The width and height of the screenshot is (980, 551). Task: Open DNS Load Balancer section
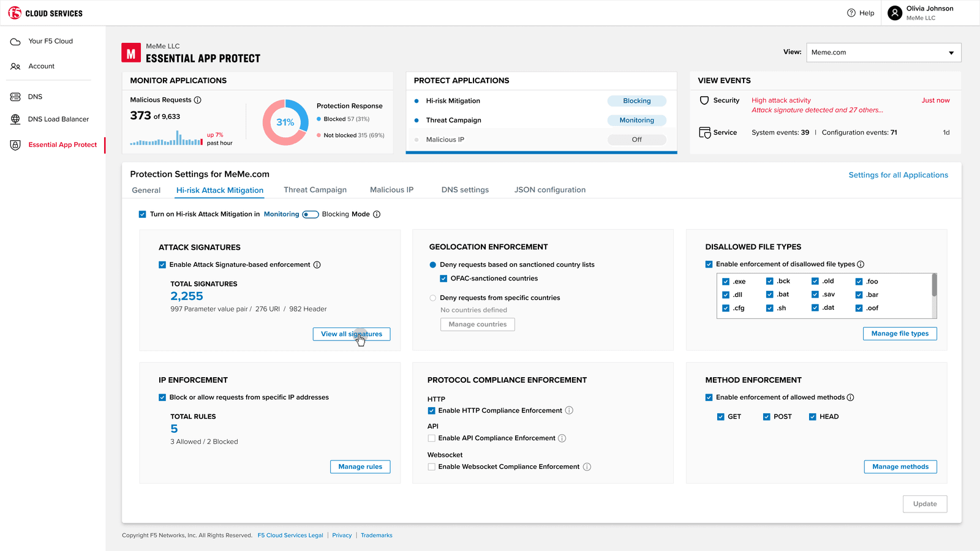(15, 119)
